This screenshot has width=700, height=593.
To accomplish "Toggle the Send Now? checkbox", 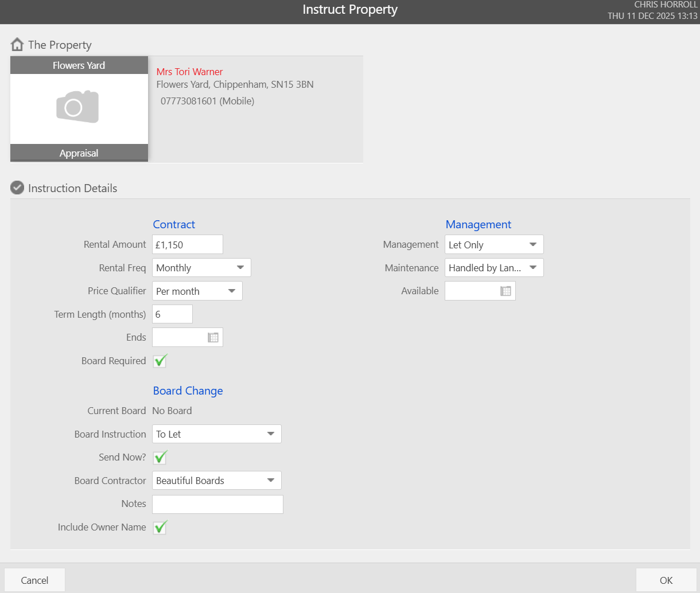I will [160, 457].
